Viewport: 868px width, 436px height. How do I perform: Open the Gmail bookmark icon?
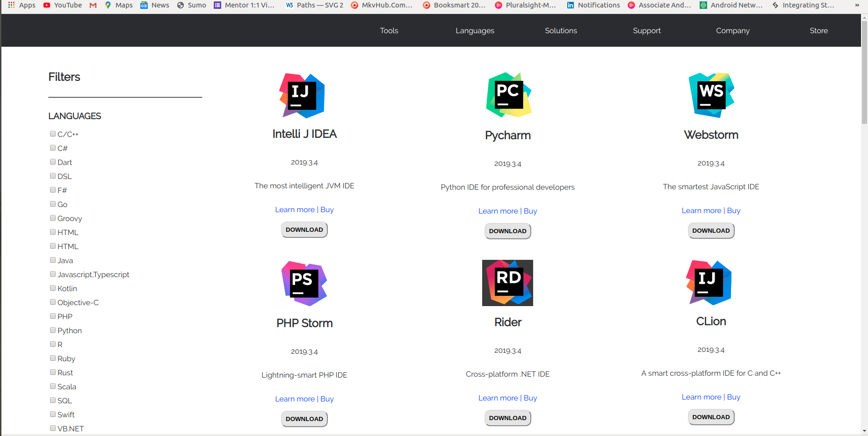93,5
